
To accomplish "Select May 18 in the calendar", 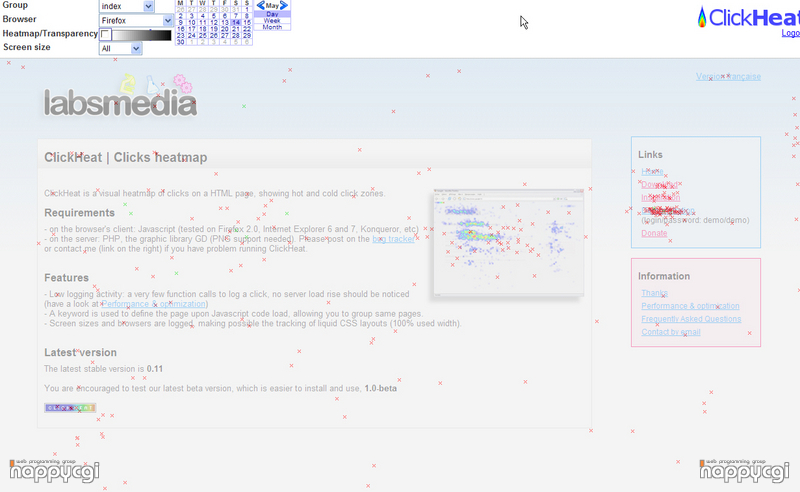I will [x=203, y=29].
